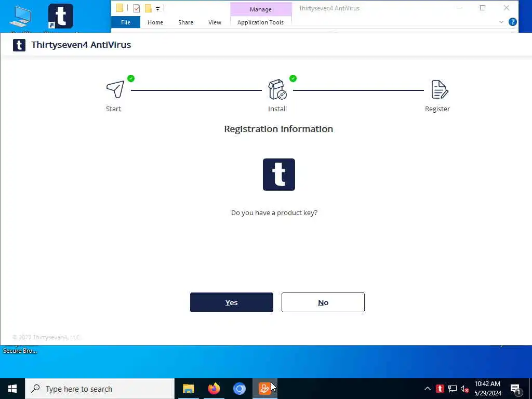Click the Install step label
532x399 pixels.
[x=277, y=109]
